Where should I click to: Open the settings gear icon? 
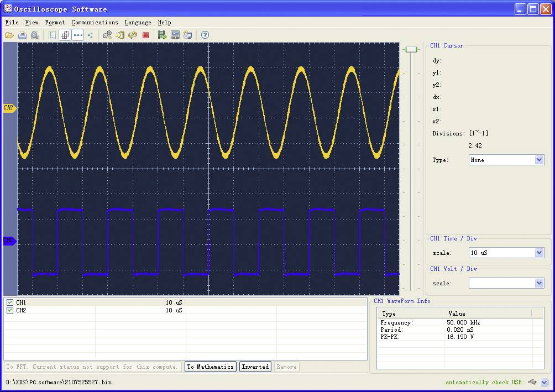107,35
